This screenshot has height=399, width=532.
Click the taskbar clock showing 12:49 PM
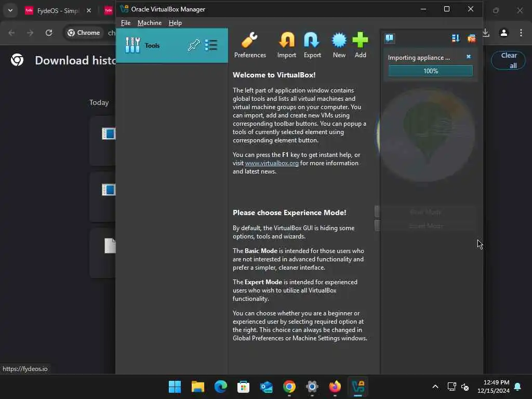pyautogui.click(x=494, y=387)
